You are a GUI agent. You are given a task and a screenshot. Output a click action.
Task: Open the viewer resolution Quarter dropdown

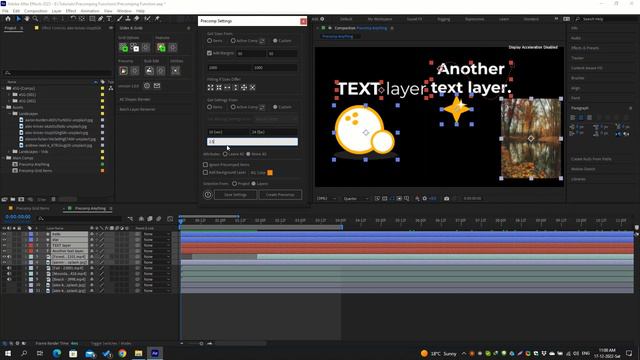(x=356, y=198)
